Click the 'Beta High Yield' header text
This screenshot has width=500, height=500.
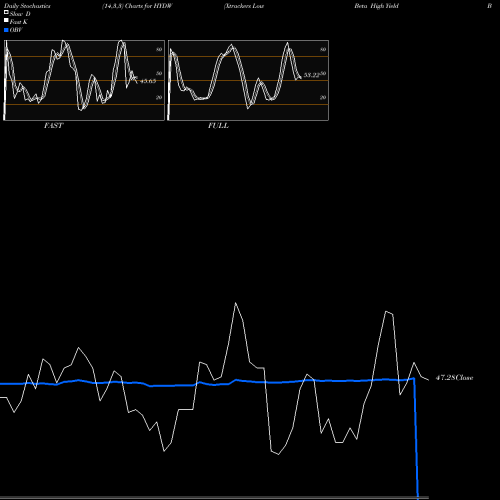point(376,6)
